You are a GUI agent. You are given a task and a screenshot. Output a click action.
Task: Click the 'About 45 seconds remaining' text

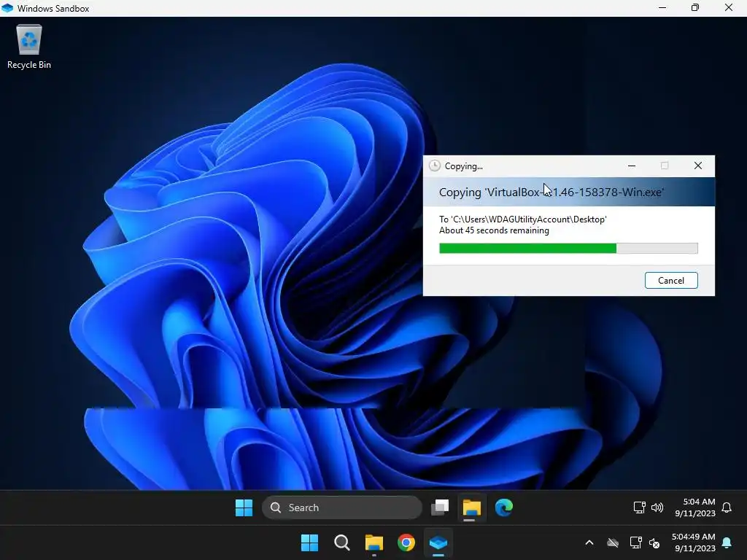click(494, 230)
